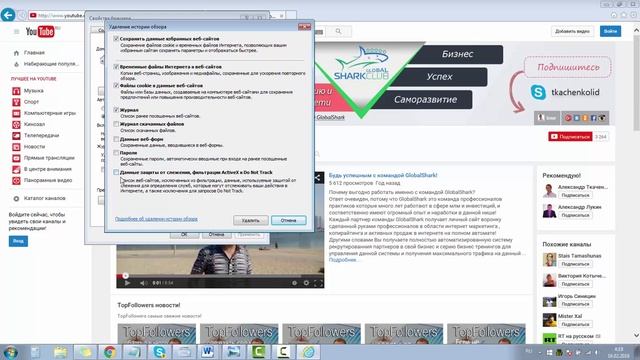The image size is (640, 360).
Task: Enable Данные защиты от слежения checkbox
Action: (x=116, y=172)
